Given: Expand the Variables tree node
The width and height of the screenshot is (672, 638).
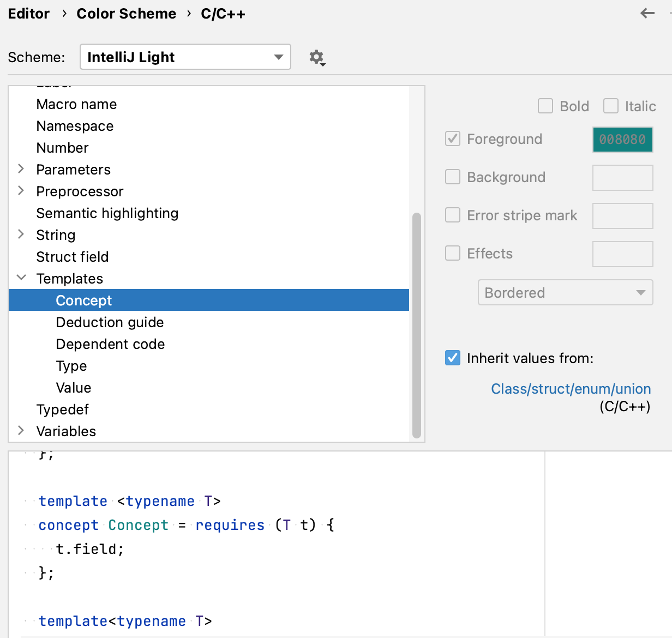Looking at the screenshot, I should pyautogui.click(x=21, y=431).
